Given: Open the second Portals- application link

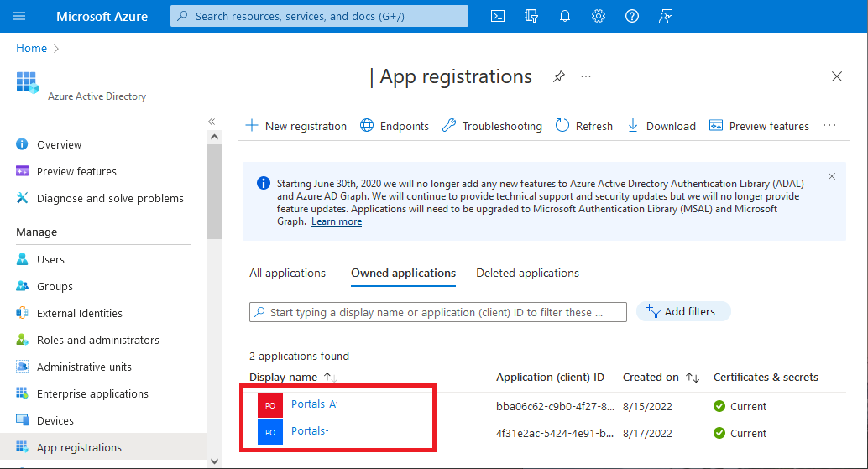Looking at the screenshot, I should (310, 431).
